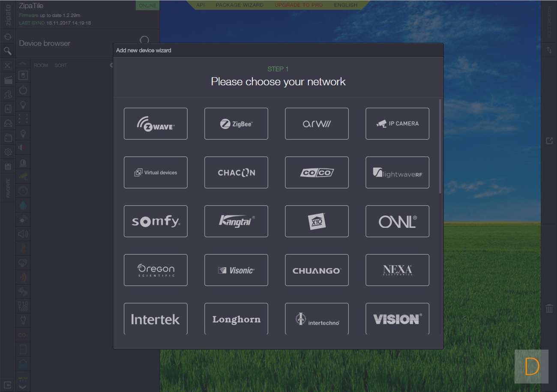
Task: Select the ZigBee network option
Action: pyautogui.click(x=236, y=123)
